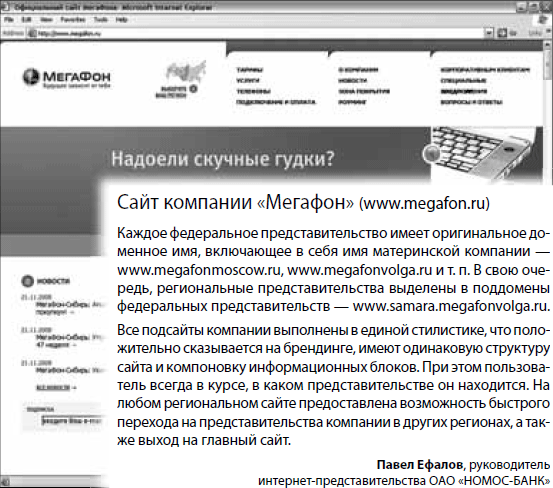The width and height of the screenshot is (553, 488).
Task: Click 'www.samara.megafonvolga.ru' in the text
Action: point(451,306)
